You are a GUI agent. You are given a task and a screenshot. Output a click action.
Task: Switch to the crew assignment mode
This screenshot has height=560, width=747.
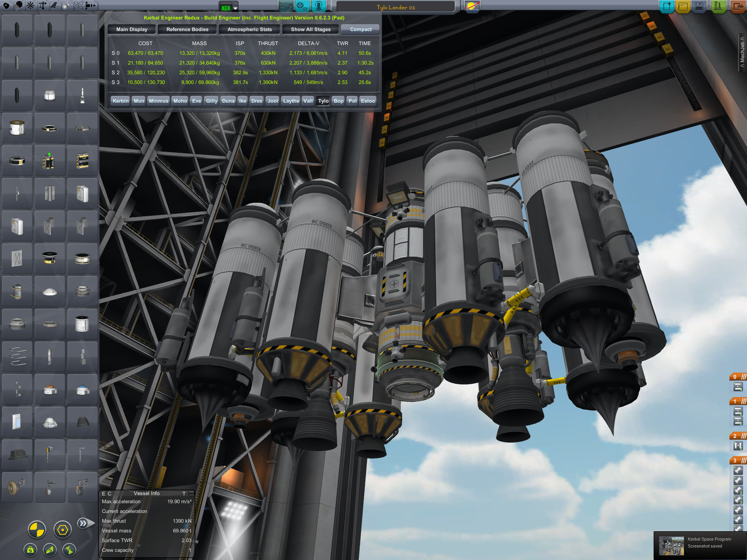click(318, 6)
